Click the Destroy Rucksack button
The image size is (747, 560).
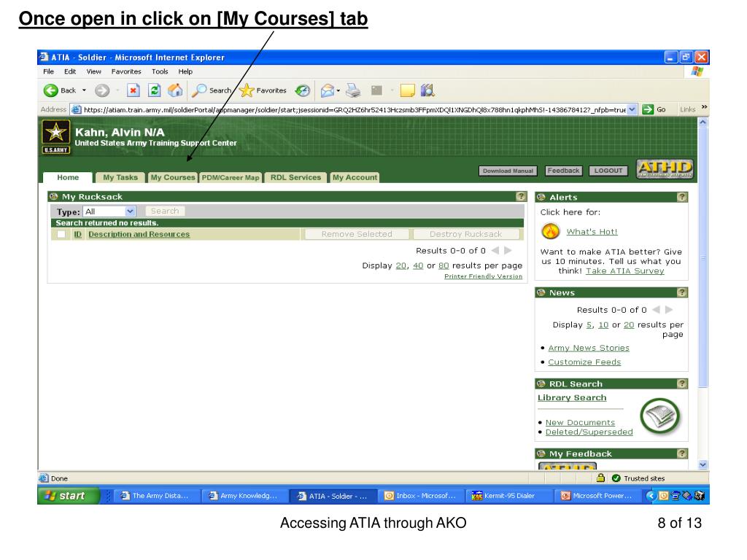pos(466,234)
